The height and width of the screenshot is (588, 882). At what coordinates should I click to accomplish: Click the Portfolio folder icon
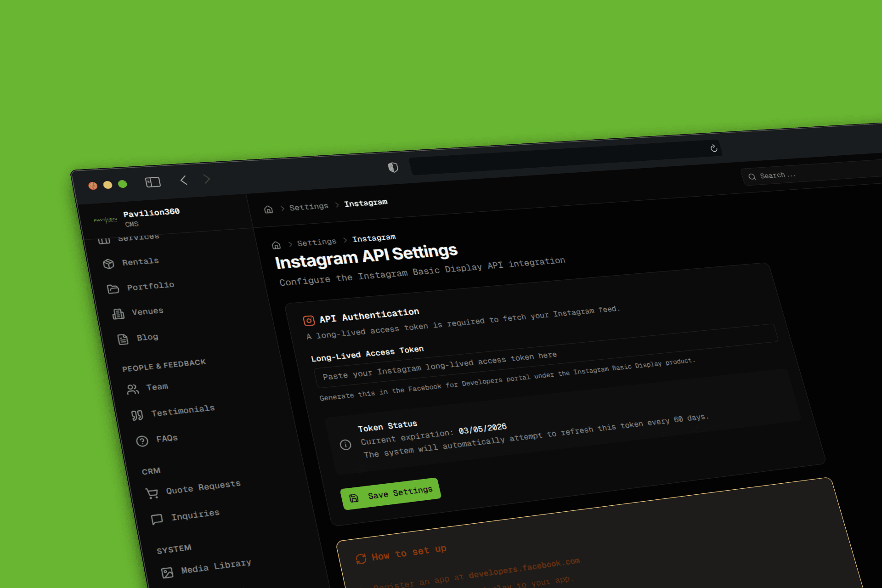pos(113,289)
